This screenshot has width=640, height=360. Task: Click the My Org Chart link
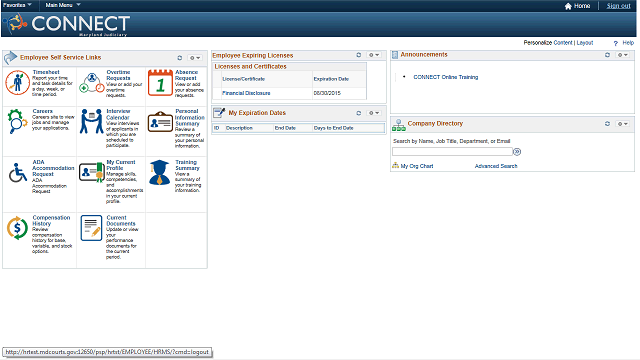tap(417, 166)
